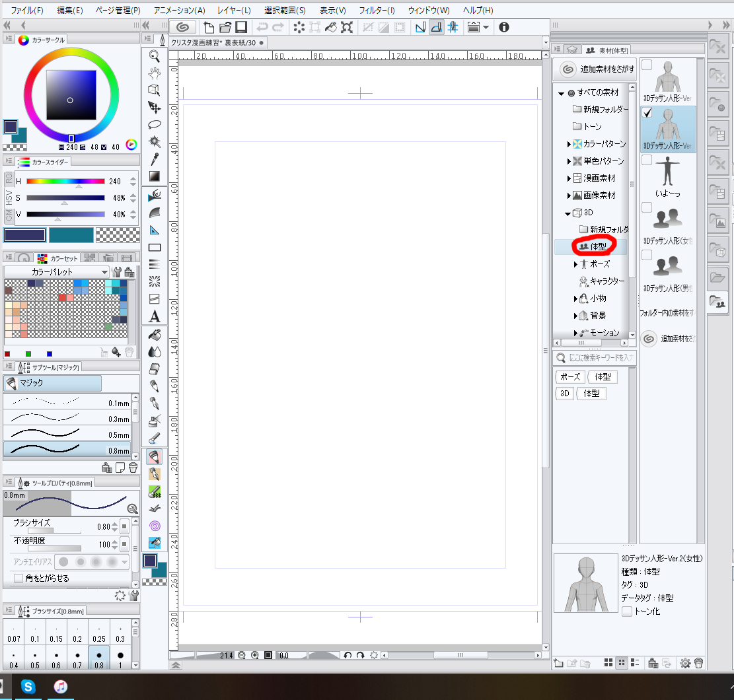This screenshot has height=700, width=734.
Task: Click the teal sub color swatch
Action: point(71,235)
